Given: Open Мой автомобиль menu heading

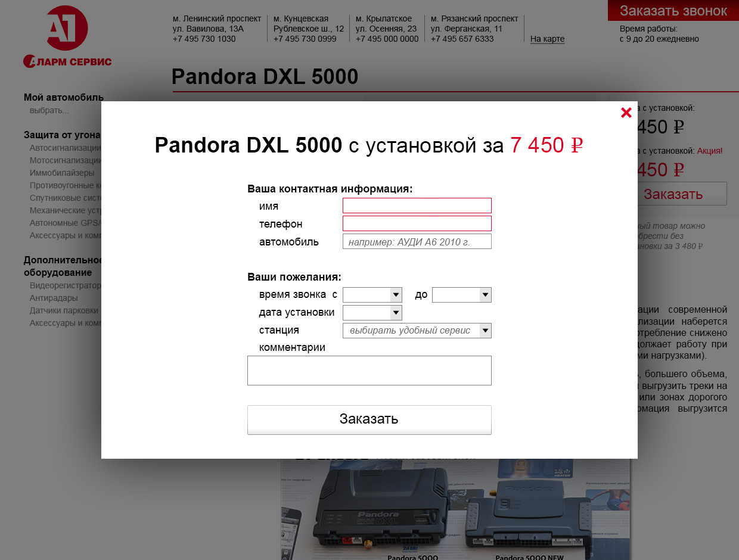Looking at the screenshot, I should [x=64, y=97].
